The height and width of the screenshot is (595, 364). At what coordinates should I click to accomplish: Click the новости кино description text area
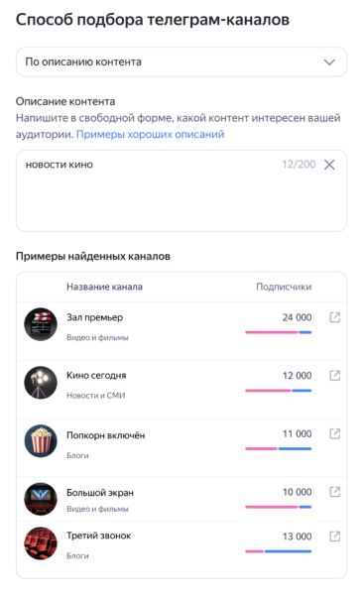click(x=182, y=190)
